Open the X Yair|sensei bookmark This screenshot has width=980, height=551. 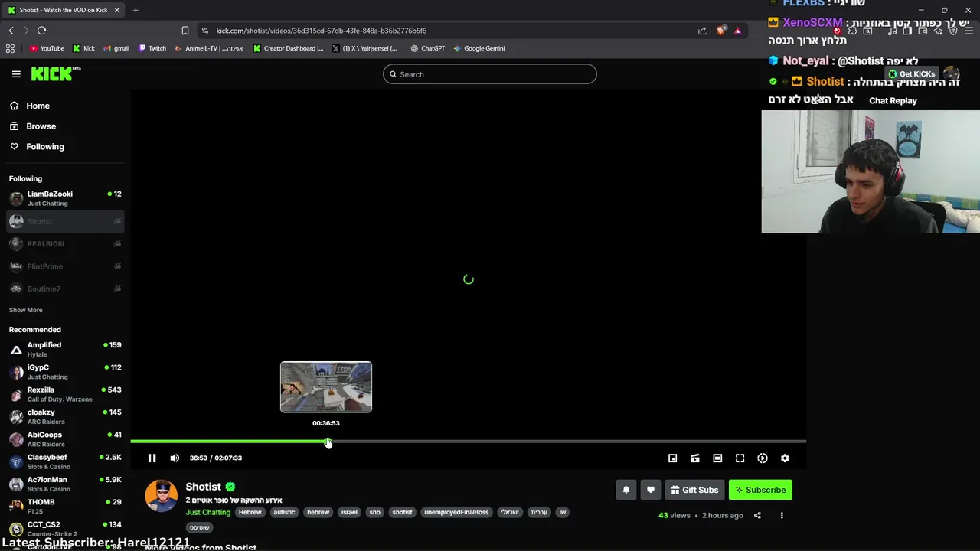point(364,48)
